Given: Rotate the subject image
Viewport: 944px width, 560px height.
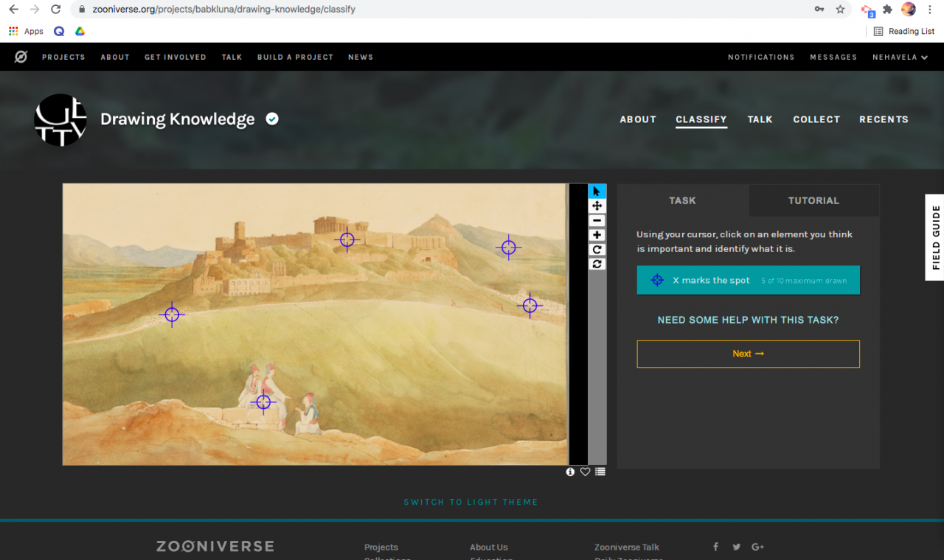Looking at the screenshot, I should 597,250.
